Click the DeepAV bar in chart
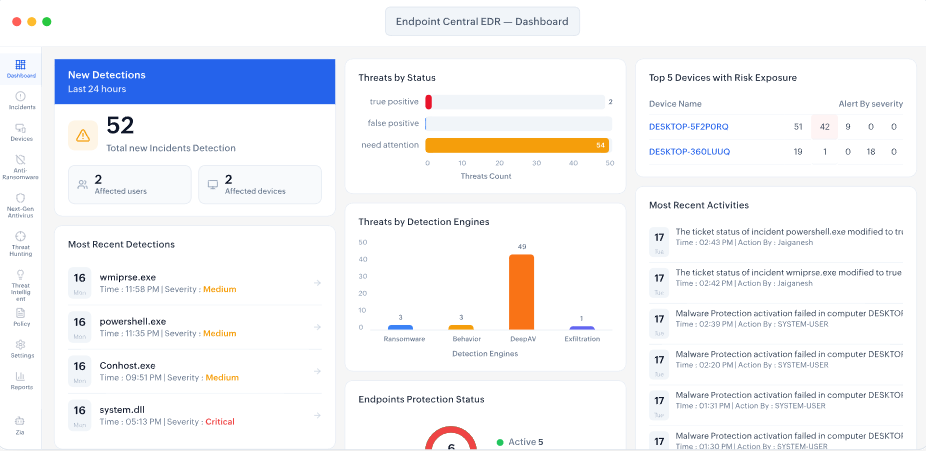Screen dimensions: 926x451 (521, 292)
